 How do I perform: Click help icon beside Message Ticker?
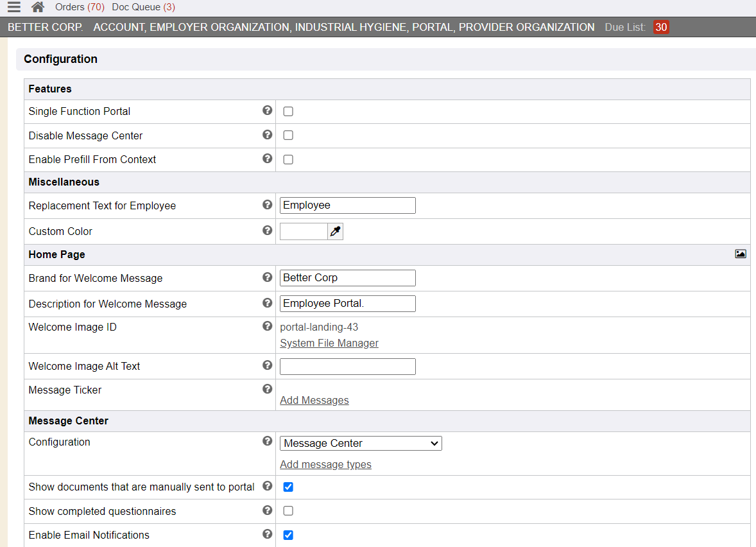tap(268, 389)
